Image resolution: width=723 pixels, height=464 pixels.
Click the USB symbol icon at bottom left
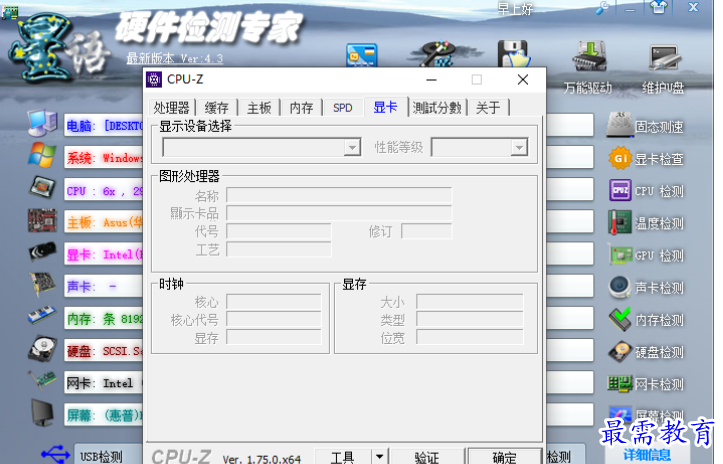[55, 454]
